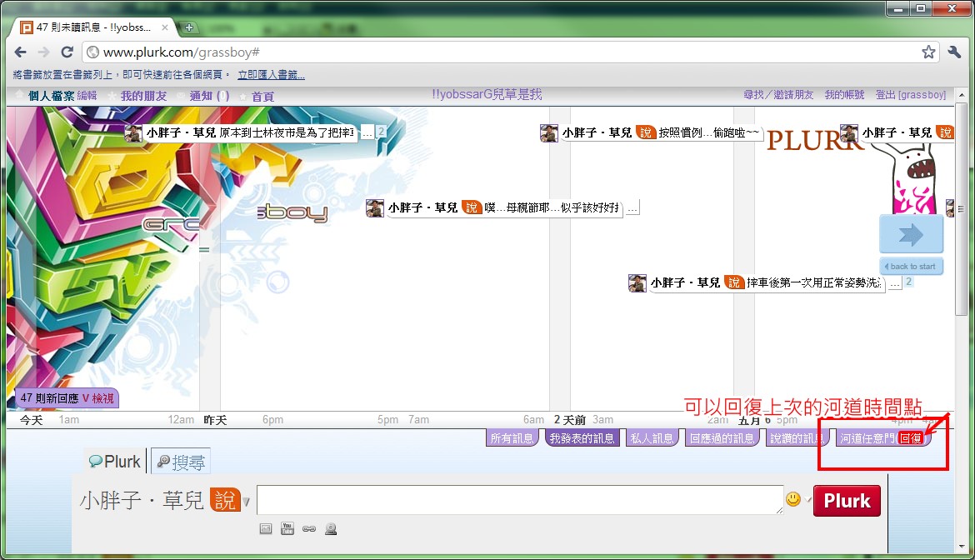Click the browser forward arrow
The image size is (975, 560).
pos(43,52)
